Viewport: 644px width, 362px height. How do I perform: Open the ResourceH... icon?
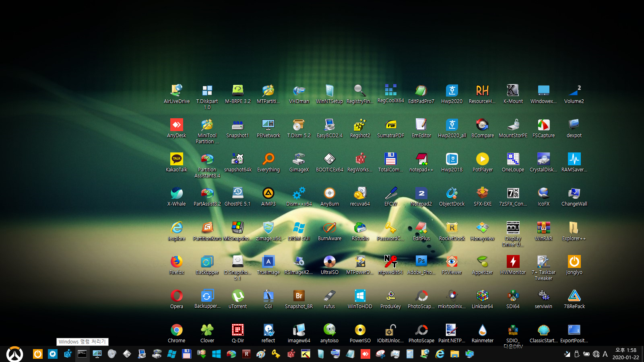(x=483, y=94)
